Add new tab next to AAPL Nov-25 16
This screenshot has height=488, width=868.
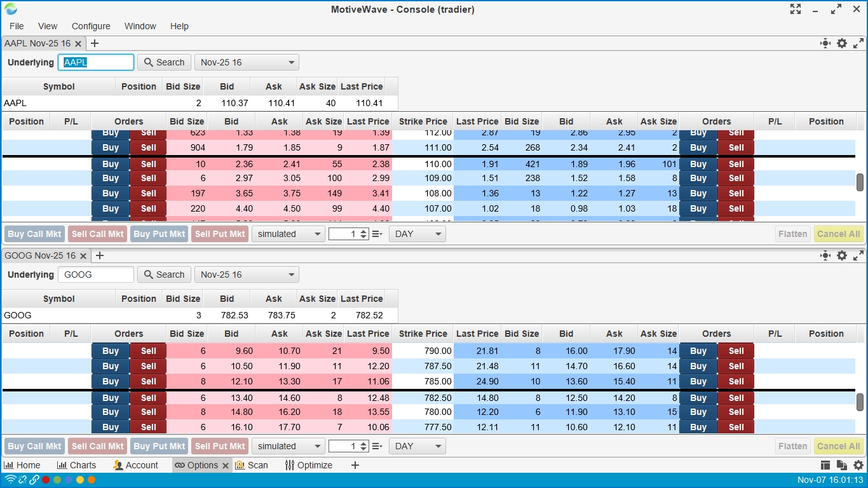click(x=95, y=43)
